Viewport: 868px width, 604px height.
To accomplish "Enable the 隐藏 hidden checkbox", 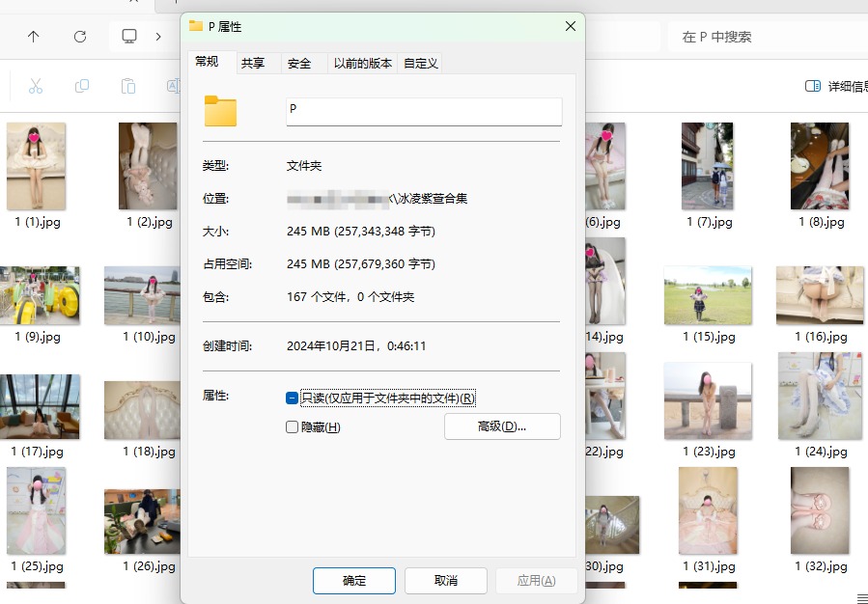I will [x=293, y=426].
